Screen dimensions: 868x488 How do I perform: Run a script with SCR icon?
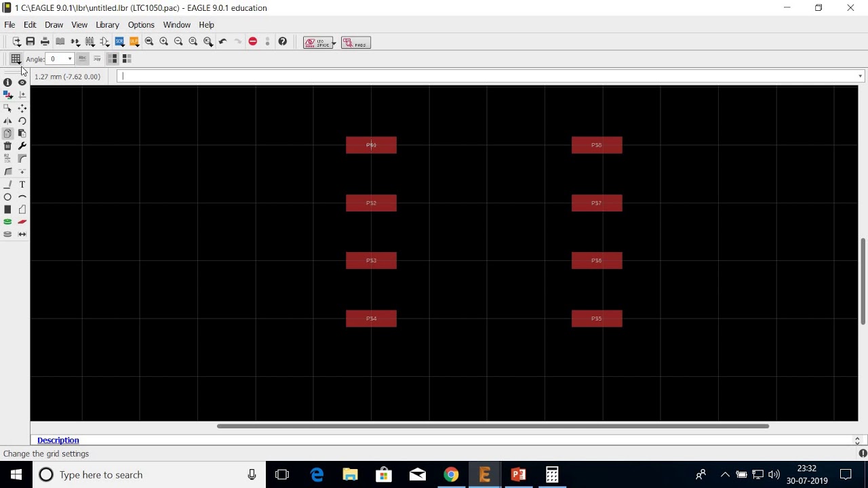click(119, 41)
